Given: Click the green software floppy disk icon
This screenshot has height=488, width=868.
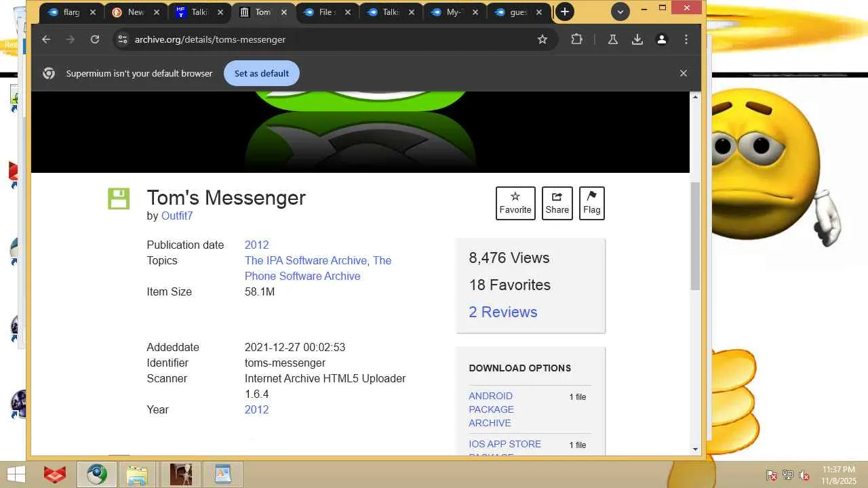Looking at the screenshot, I should [119, 199].
